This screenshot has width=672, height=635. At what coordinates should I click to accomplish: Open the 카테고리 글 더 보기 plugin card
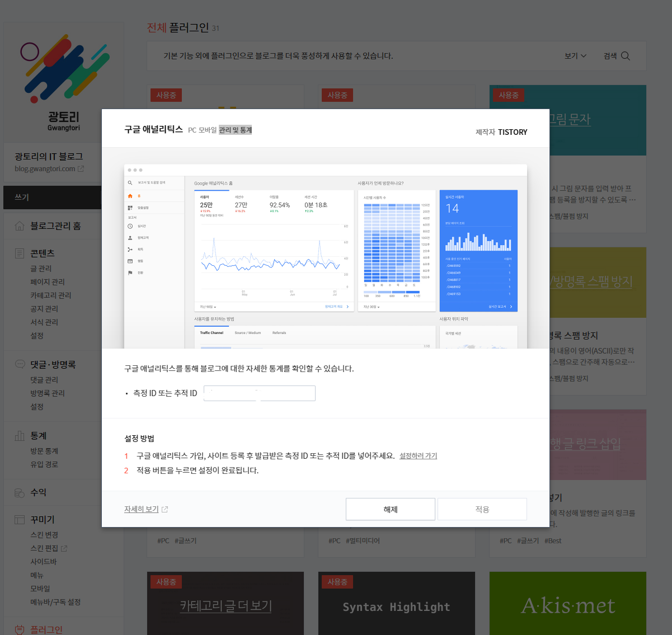pyautogui.click(x=225, y=604)
